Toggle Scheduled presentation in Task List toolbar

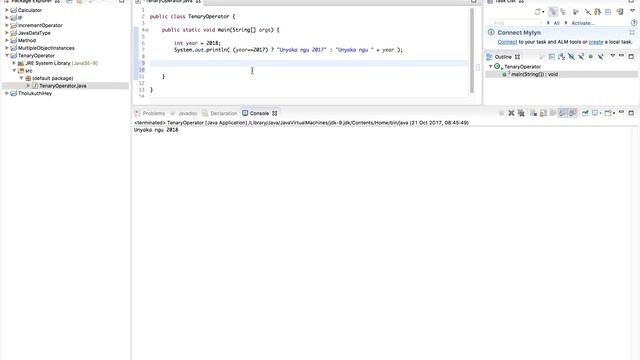click(x=563, y=12)
